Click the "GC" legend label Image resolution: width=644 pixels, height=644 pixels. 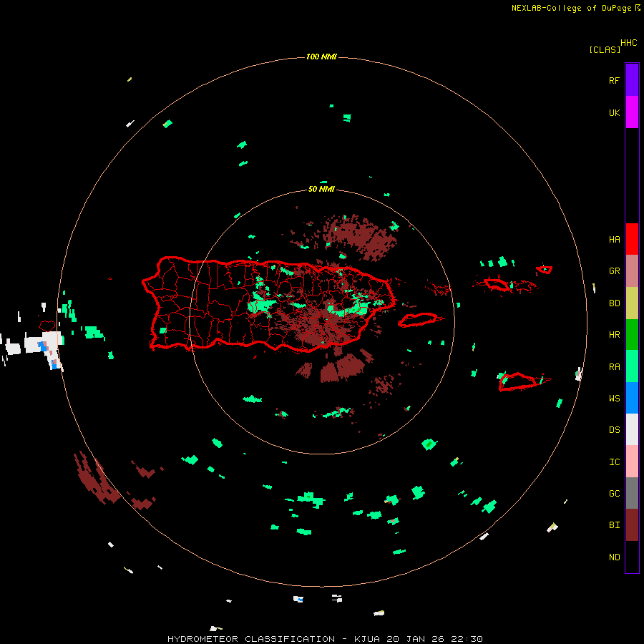(615, 494)
